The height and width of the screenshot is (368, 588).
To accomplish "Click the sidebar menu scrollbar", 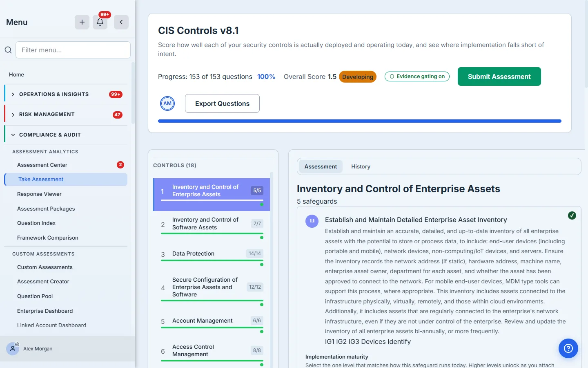I will pos(133,93).
